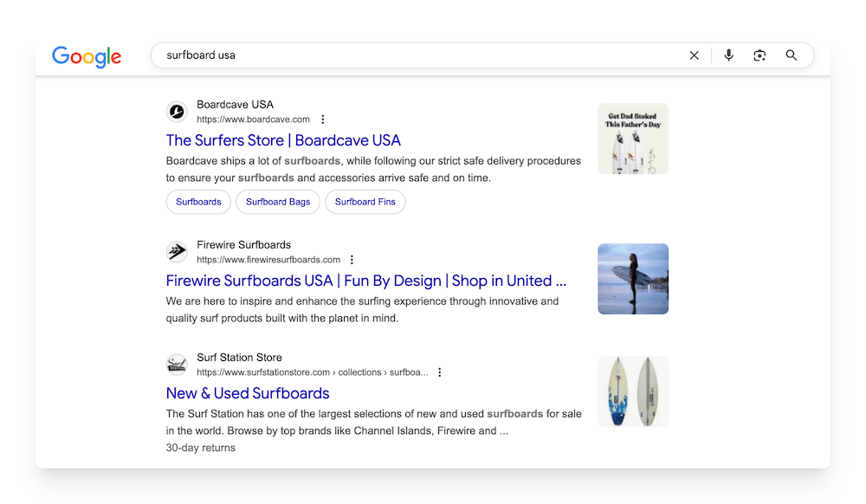Click the Boardcave USA site favicon
Screen dimensions: 866x504
click(x=177, y=112)
